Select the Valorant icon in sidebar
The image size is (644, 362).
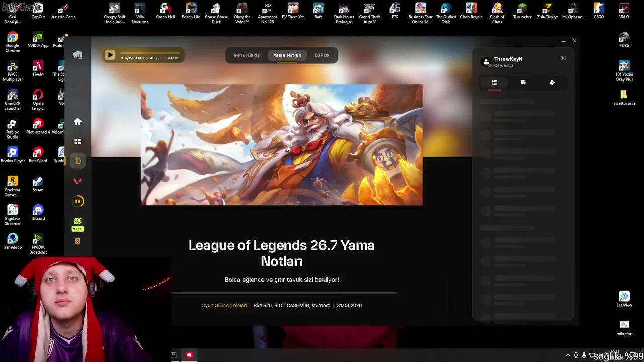[77, 181]
